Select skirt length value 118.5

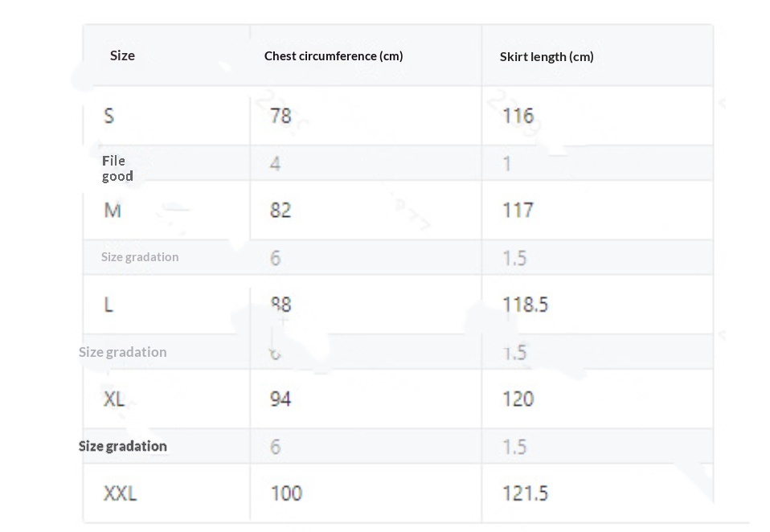pyautogui.click(x=525, y=305)
